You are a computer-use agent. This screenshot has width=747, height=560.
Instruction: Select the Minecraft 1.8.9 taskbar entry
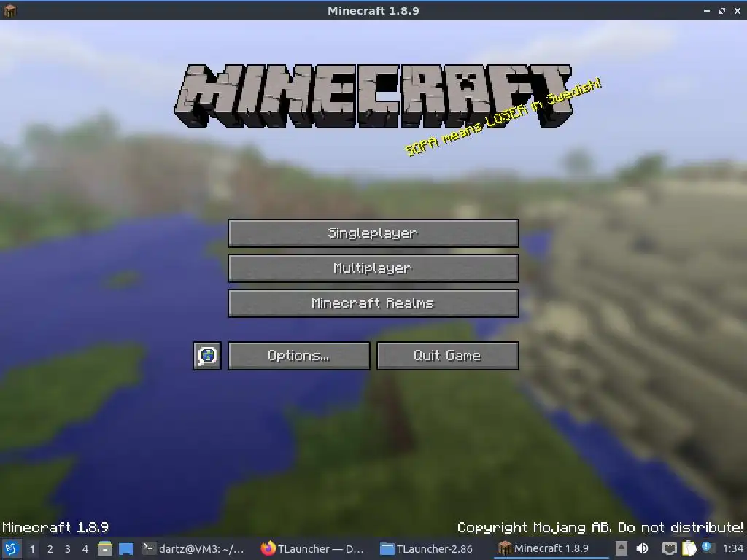551,548
